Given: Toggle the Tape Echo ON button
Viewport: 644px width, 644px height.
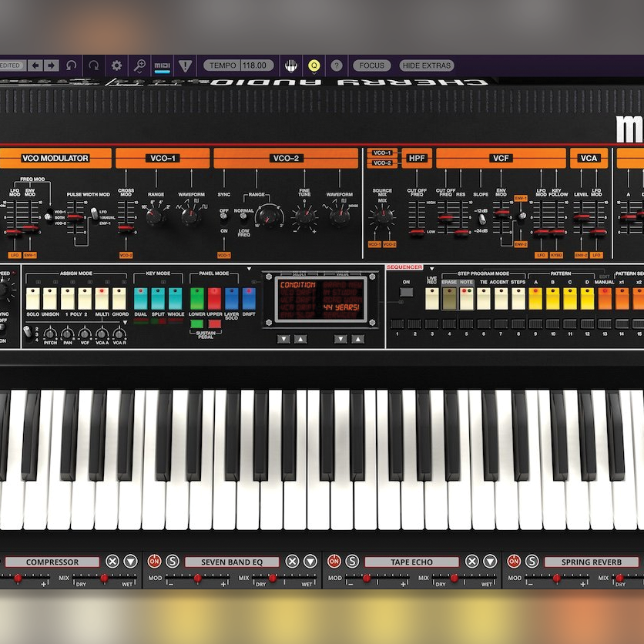Looking at the screenshot, I should (x=334, y=561).
